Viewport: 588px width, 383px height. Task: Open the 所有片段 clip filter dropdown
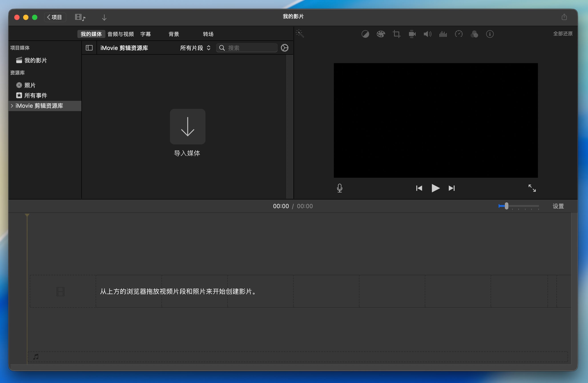pos(195,48)
